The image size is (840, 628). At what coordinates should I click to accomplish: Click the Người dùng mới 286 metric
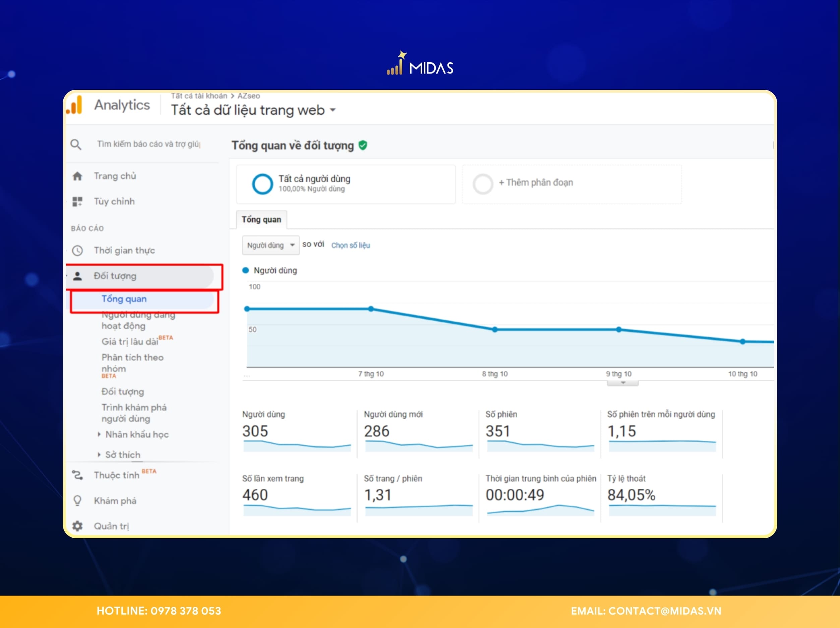pos(418,431)
